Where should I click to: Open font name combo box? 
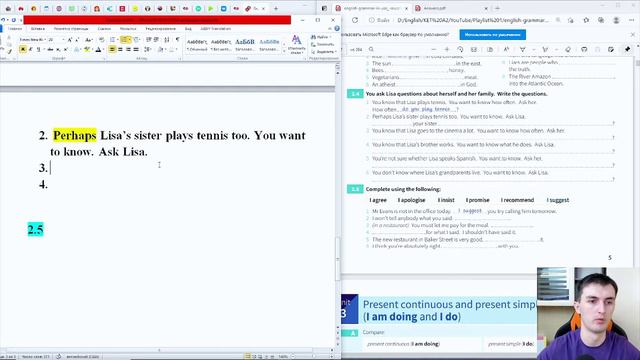[33, 40]
